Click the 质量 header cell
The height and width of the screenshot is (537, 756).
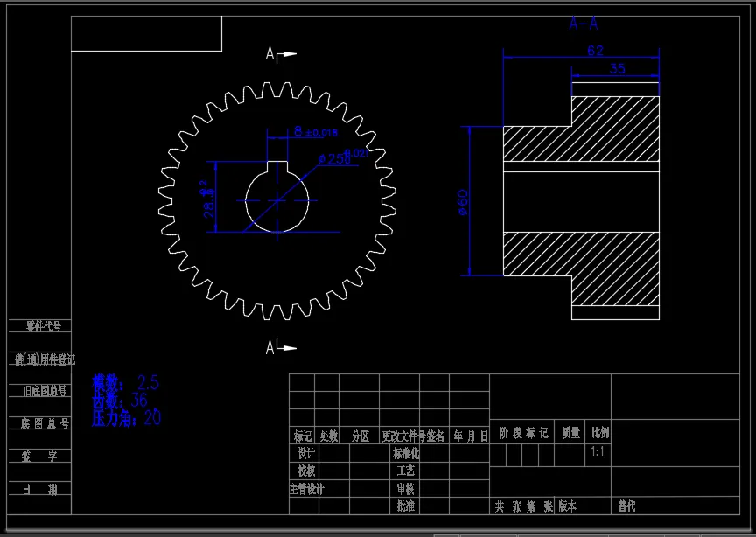[570, 433]
